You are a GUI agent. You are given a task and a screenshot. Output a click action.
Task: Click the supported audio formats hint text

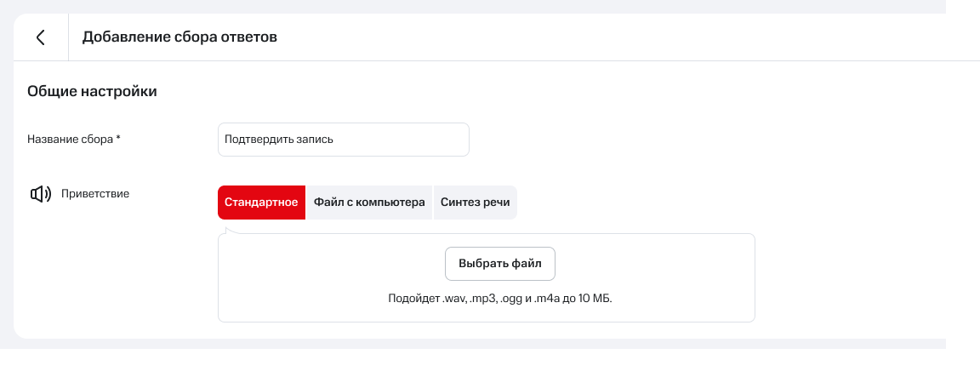click(x=499, y=300)
